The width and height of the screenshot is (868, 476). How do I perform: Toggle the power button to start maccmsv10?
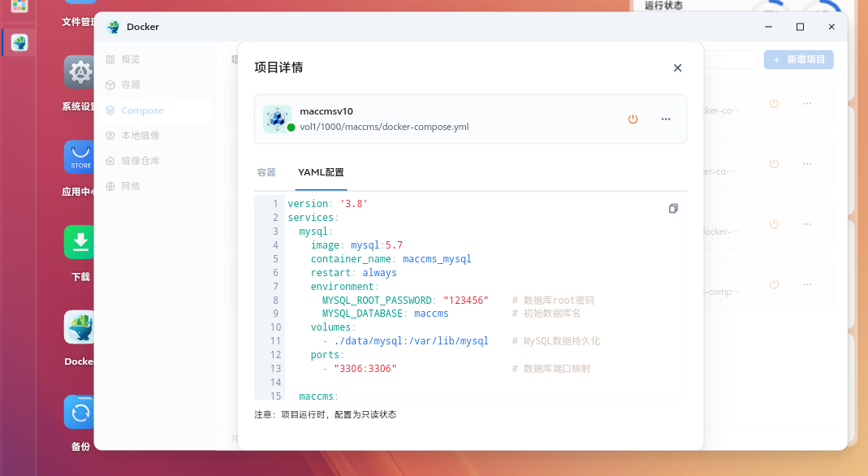633,119
